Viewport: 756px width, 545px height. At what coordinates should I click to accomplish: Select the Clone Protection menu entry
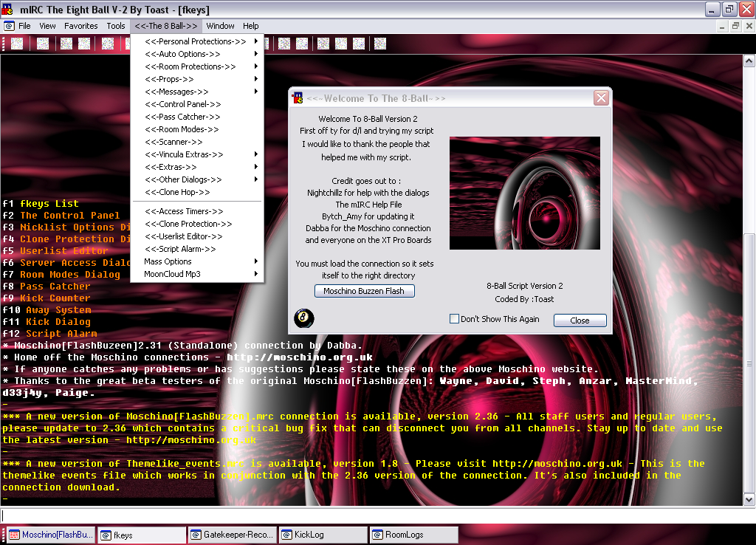coord(197,224)
